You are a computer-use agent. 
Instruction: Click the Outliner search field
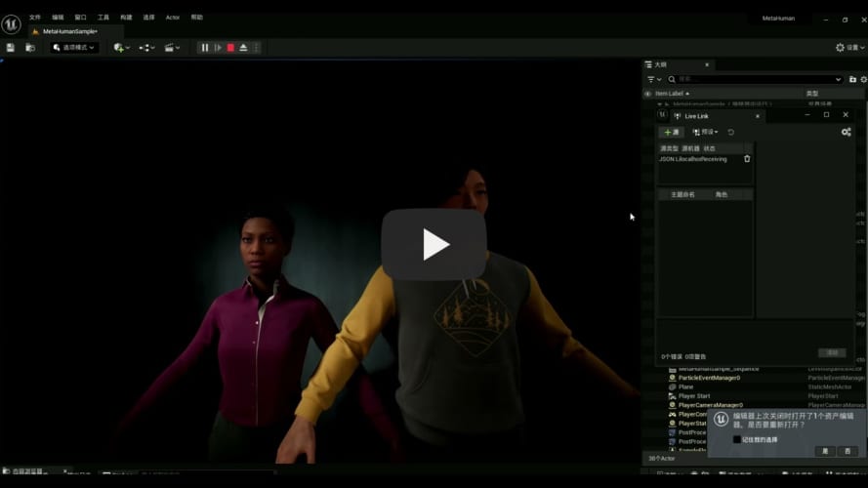coord(754,79)
